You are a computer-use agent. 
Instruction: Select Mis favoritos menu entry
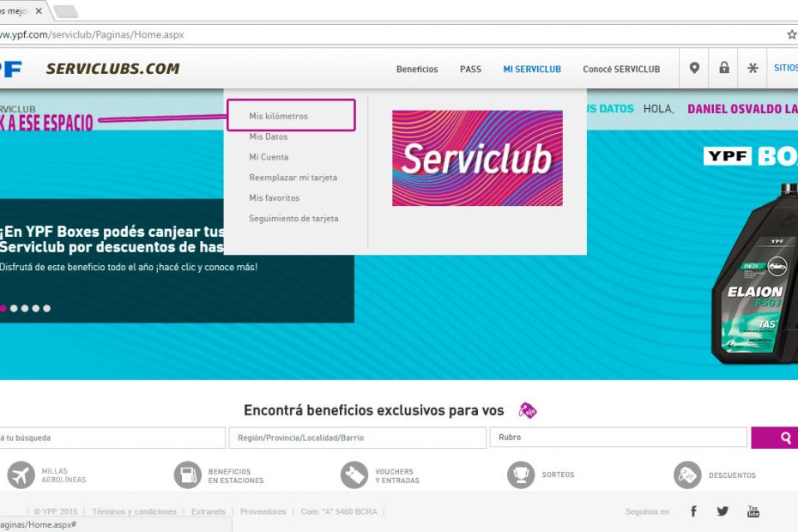[x=275, y=197]
